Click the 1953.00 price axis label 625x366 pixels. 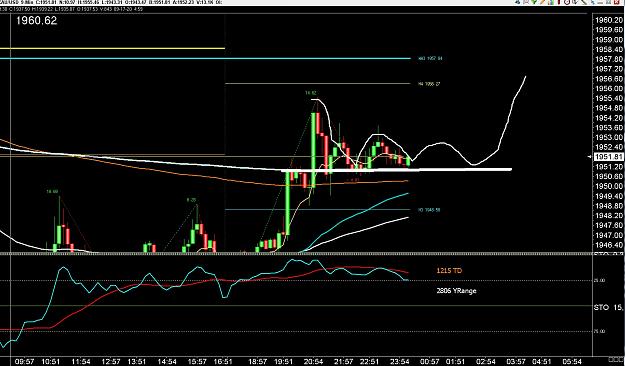coord(608,137)
